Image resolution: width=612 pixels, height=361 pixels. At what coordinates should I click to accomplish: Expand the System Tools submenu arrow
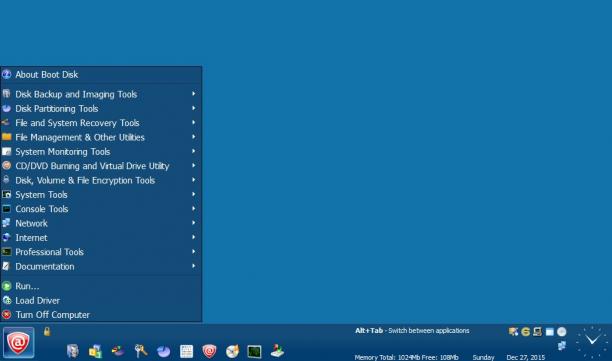(194, 194)
